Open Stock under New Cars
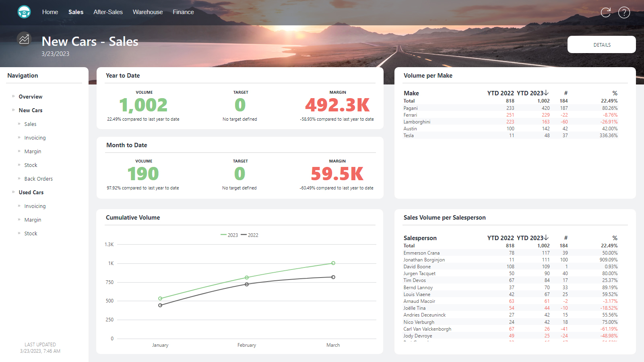The height and width of the screenshot is (362, 644). 31,165
